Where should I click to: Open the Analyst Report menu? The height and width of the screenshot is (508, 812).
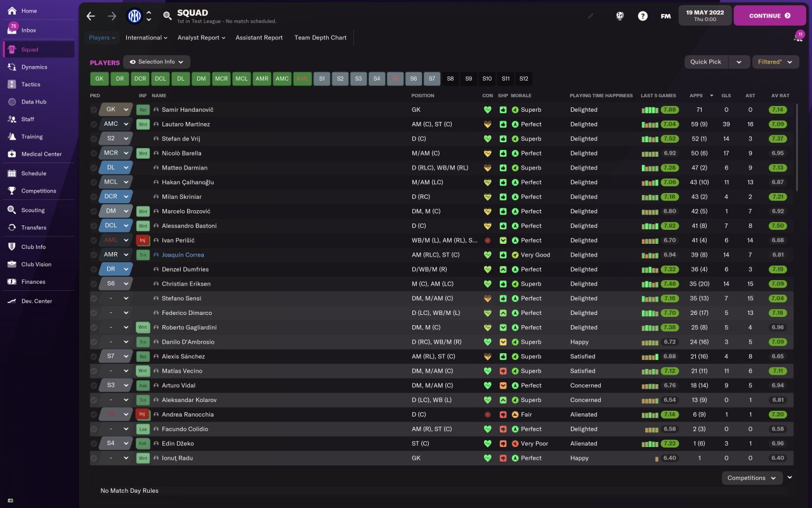coord(202,37)
